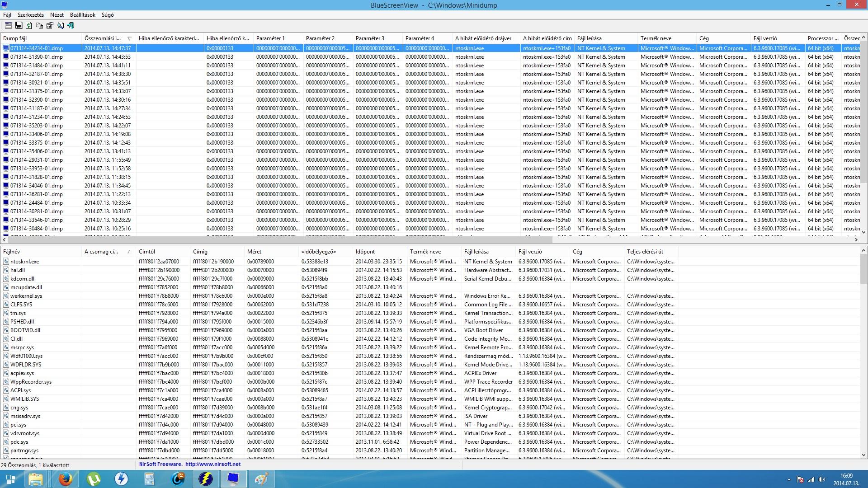Click the upper pane horizontal scrollbar thumb
The width and height of the screenshot is (868, 488).
click(280, 239)
